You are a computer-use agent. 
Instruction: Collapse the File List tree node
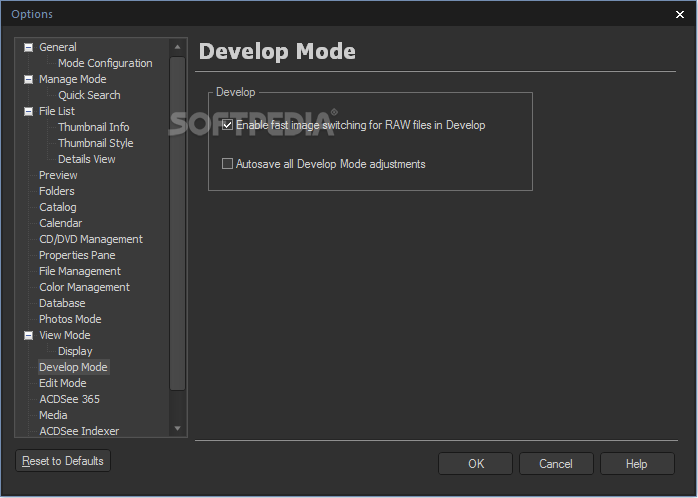28,111
